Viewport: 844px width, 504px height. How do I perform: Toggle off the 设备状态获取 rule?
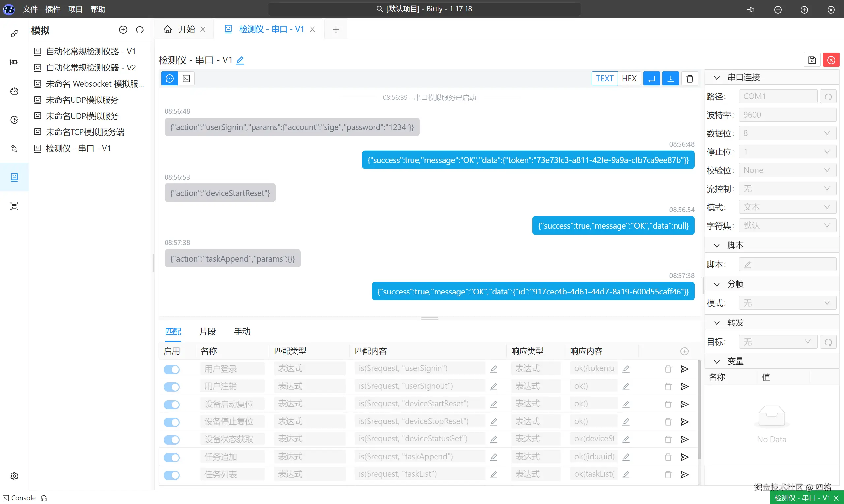172,439
